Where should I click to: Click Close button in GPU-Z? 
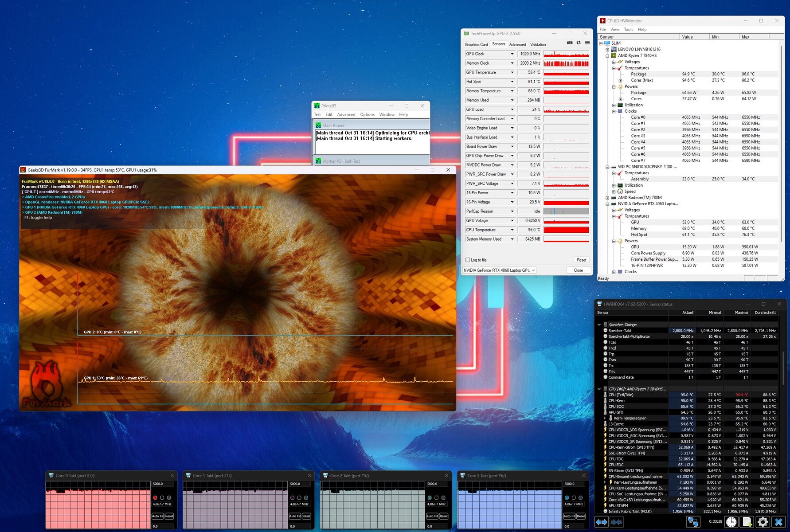coord(579,270)
